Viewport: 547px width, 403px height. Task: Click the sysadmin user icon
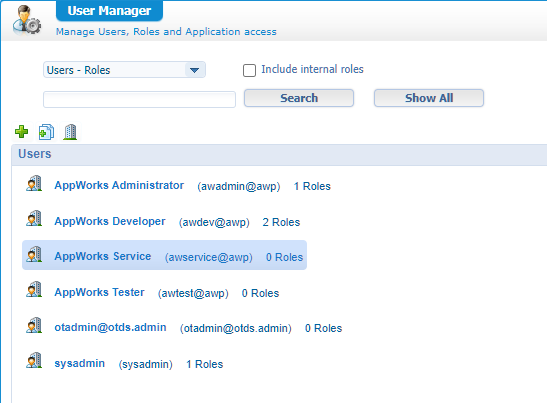34,360
